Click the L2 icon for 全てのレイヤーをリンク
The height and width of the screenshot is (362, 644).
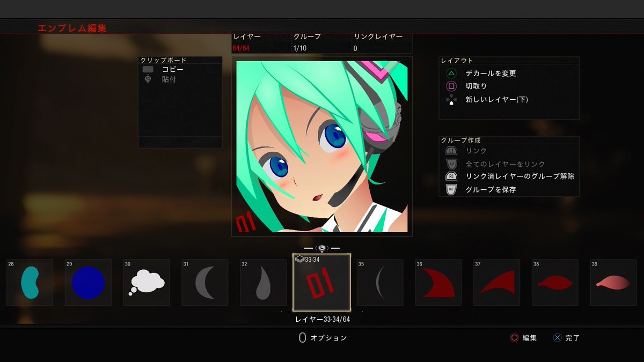click(451, 164)
